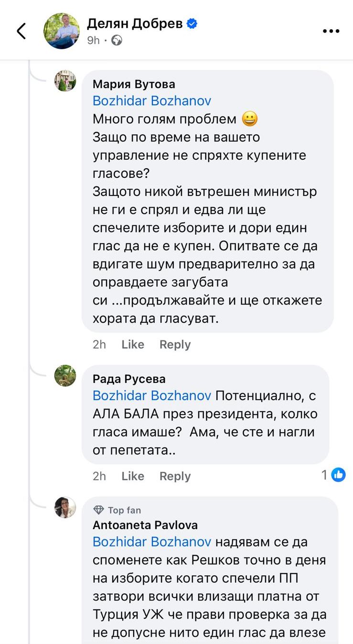Screen dimensions: 353x644
Task: Open Antoaneta Pavlova's profile name
Action: point(145,525)
